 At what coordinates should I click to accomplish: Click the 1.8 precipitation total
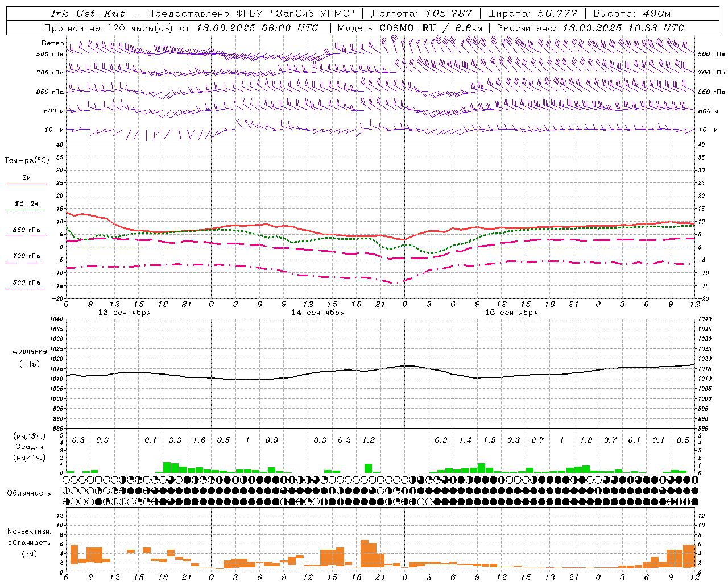586,440
